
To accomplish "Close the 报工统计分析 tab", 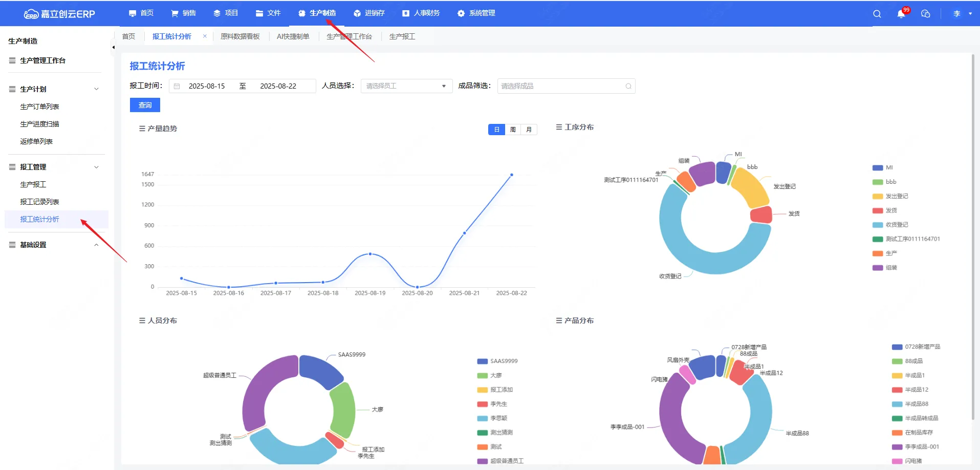I will [x=205, y=36].
